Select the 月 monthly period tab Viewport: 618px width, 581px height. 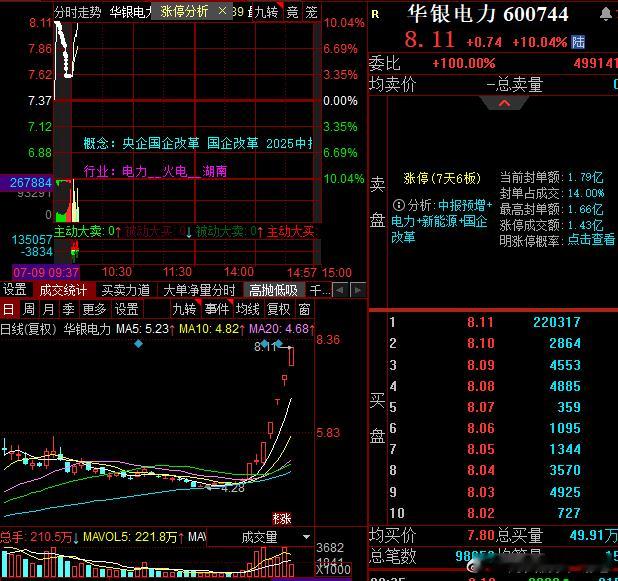48,309
